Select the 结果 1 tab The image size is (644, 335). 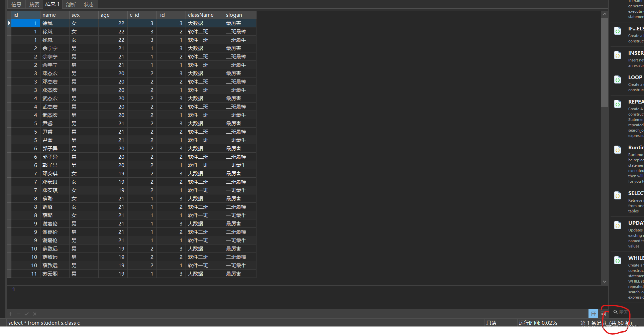(x=52, y=4)
